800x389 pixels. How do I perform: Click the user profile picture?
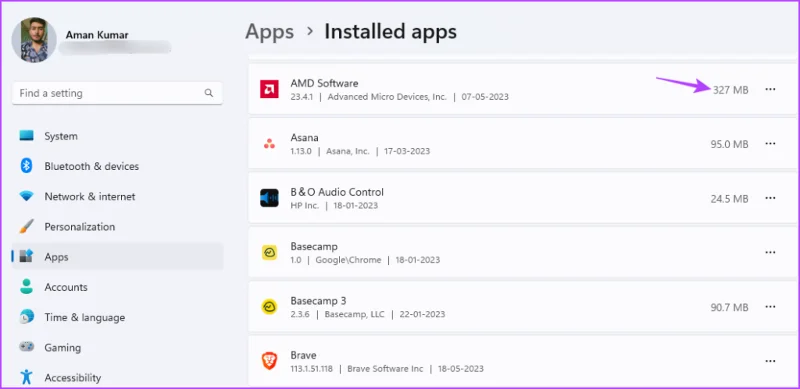[34, 40]
